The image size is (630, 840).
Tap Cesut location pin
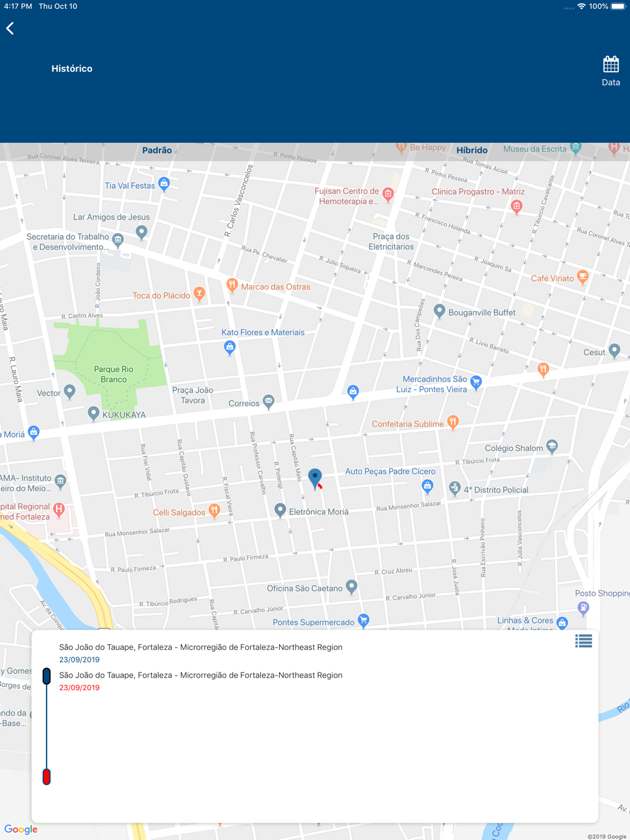coord(615,351)
